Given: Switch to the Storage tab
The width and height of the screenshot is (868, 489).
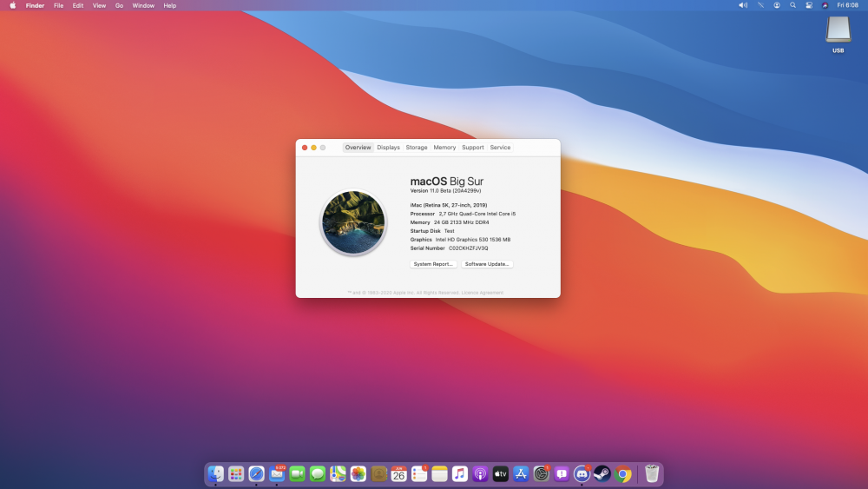Looking at the screenshot, I should pyautogui.click(x=417, y=148).
